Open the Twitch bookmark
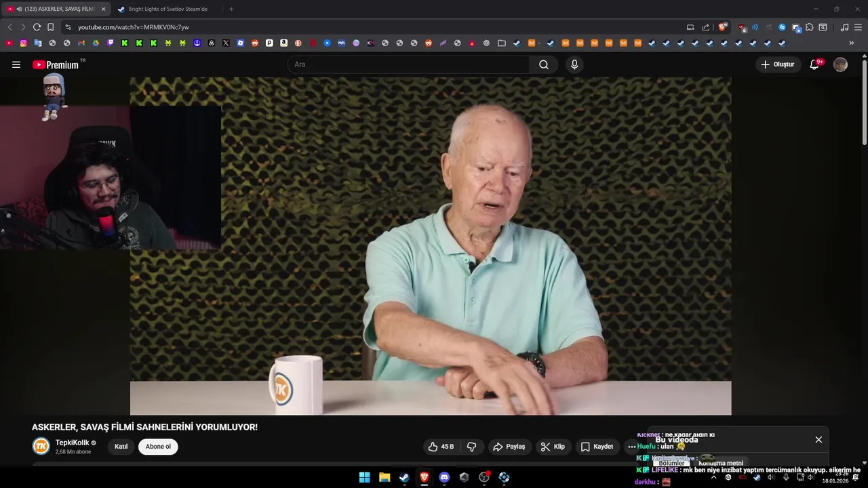This screenshot has width=868, height=488. [111, 43]
